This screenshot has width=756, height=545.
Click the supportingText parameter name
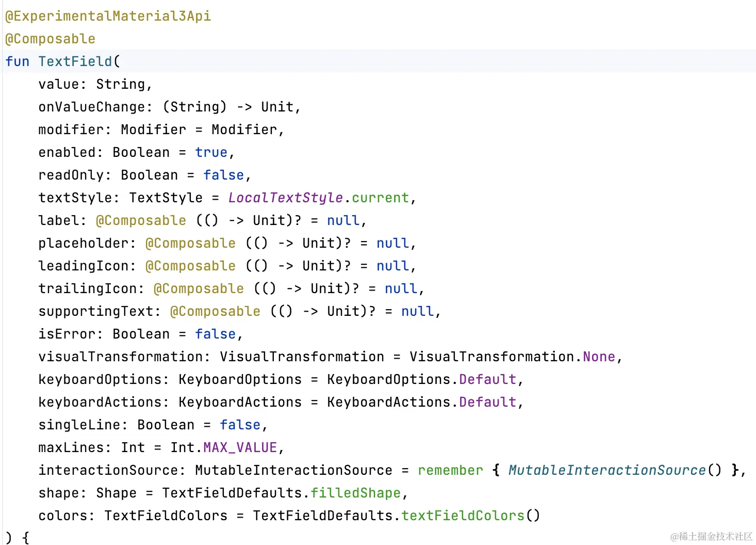pyautogui.click(x=96, y=311)
